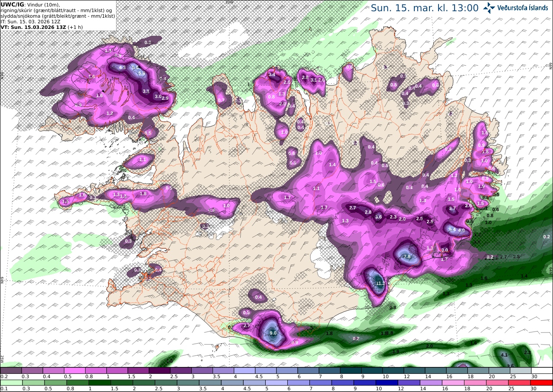Image resolution: width=553 pixels, height=392 pixels.
Task: Click the 'slydda/snjókoma' legend description line
Action: click(57, 16)
